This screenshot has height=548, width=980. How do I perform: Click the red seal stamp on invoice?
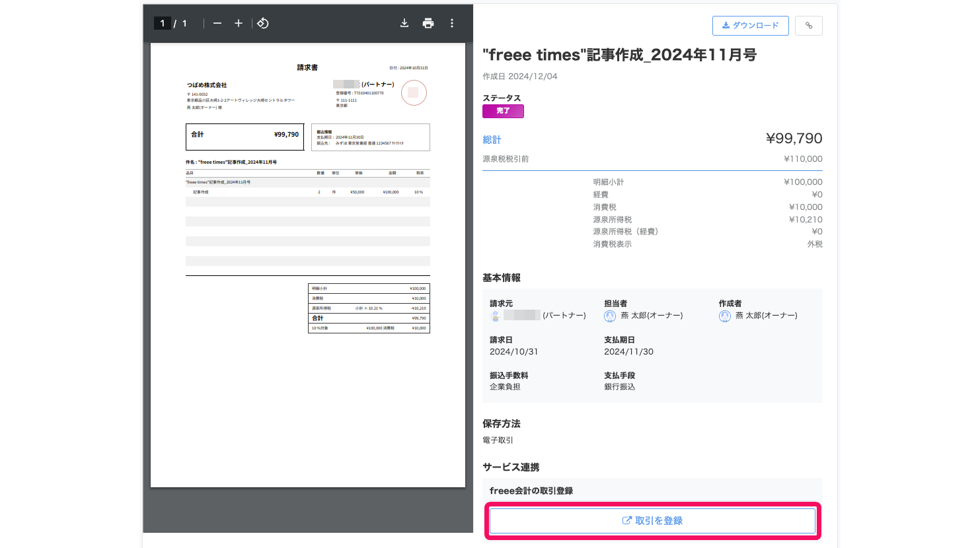(x=414, y=93)
